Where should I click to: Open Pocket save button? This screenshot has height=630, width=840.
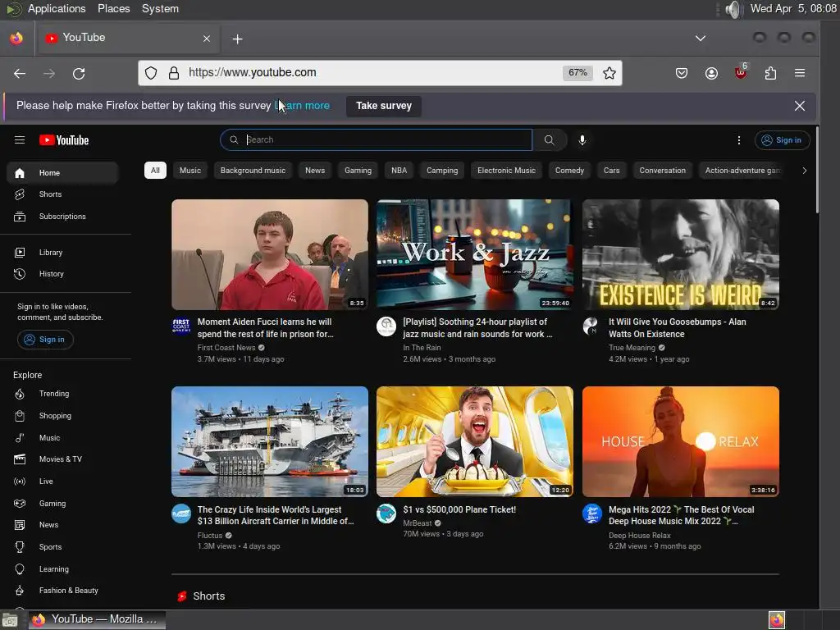(x=682, y=73)
